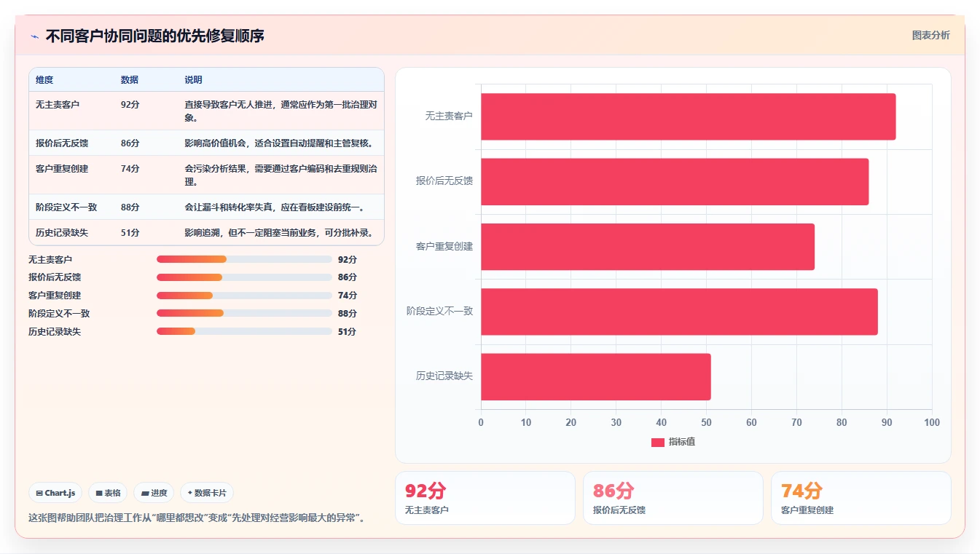Click the 客户重复创建 chart bar
This screenshot has height=554, width=980.
tap(648, 247)
